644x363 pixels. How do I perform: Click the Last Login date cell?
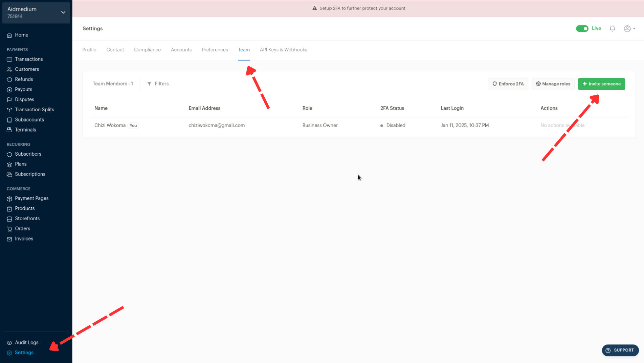[x=465, y=125]
